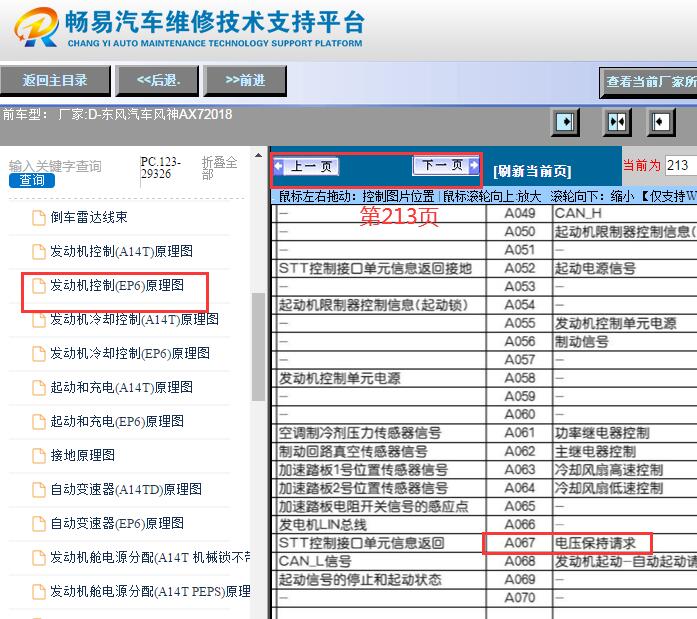Screen dimensions: 697x619
Task: Click the sidebar vertical scrollbar thumb
Action: (258, 347)
